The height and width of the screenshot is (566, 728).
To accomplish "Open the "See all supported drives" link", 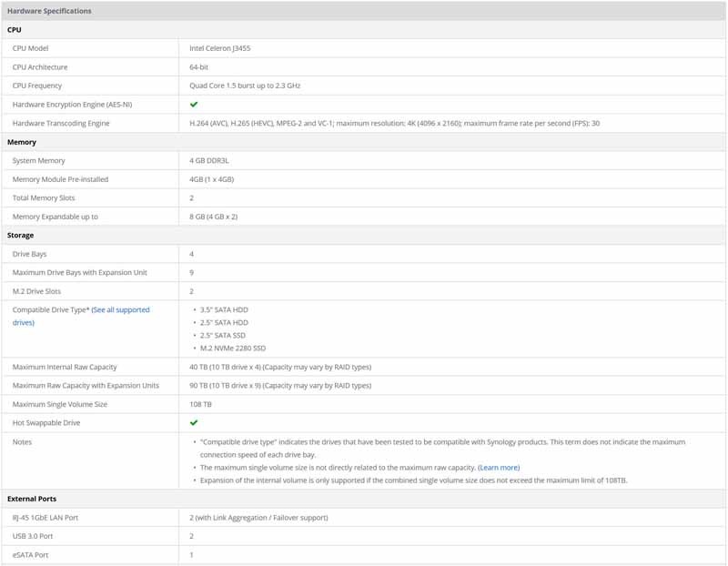I will (120, 310).
